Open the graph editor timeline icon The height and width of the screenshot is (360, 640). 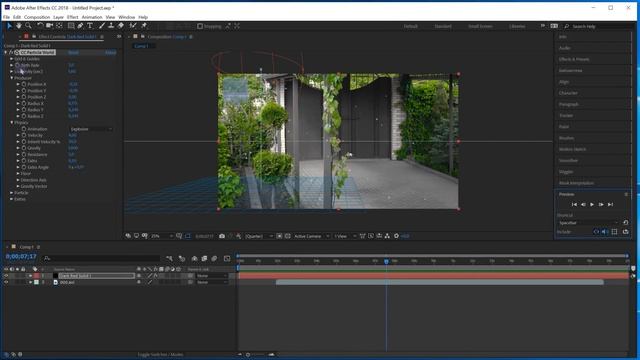227,258
